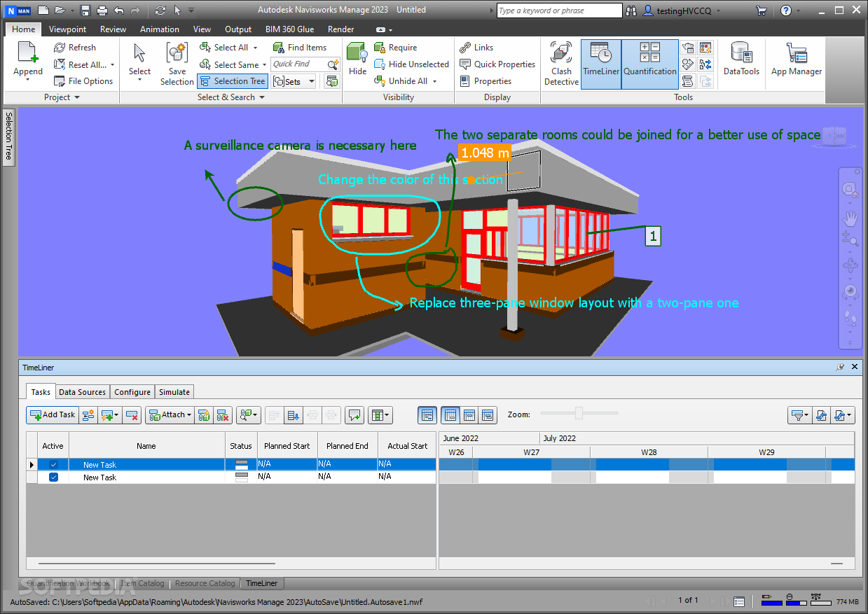
Task: Click the Zoom slider in TimeLiner
Action: coord(579,414)
